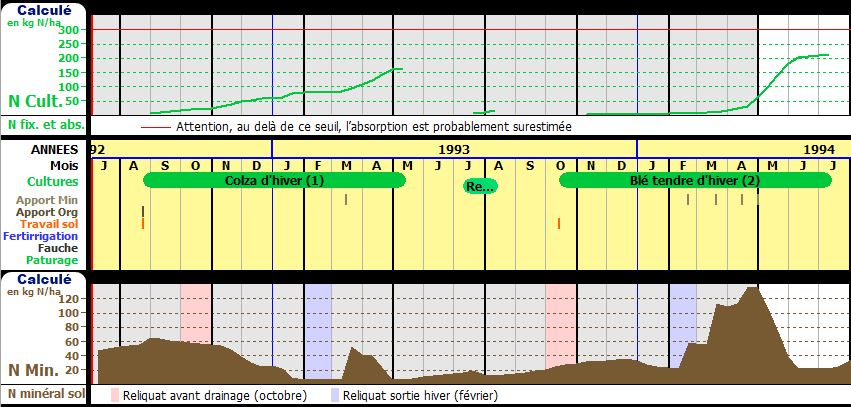Click the red threshold line legend sample
This screenshot has height=407, width=851.
(155, 128)
